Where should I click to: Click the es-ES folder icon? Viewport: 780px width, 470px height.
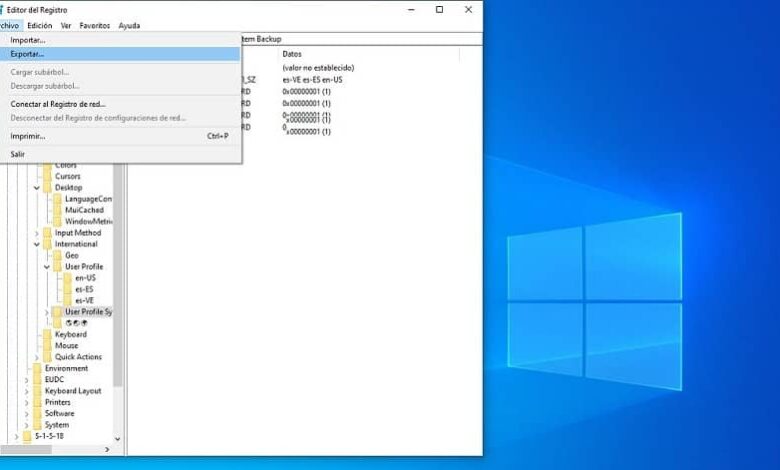68,289
